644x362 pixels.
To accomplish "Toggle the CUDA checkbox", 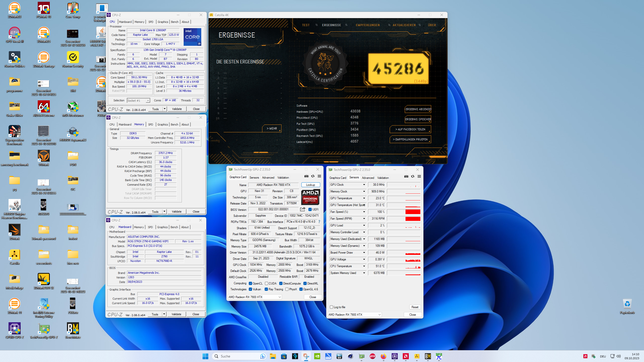I will pos(266,283).
